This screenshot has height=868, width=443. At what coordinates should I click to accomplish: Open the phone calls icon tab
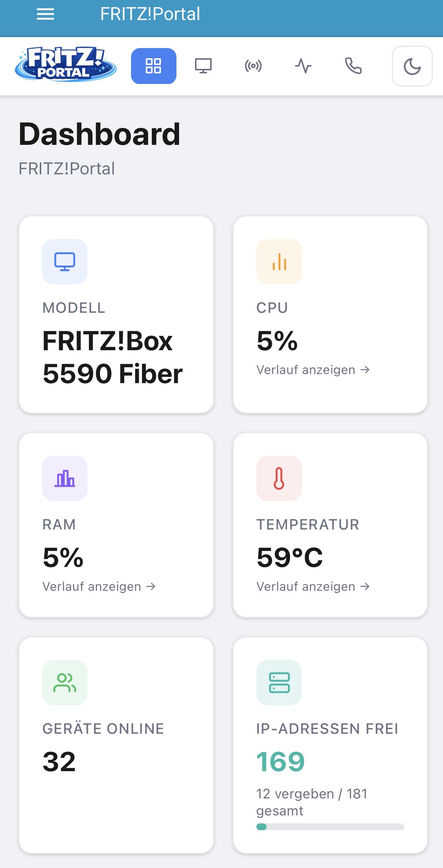pyautogui.click(x=353, y=66)
